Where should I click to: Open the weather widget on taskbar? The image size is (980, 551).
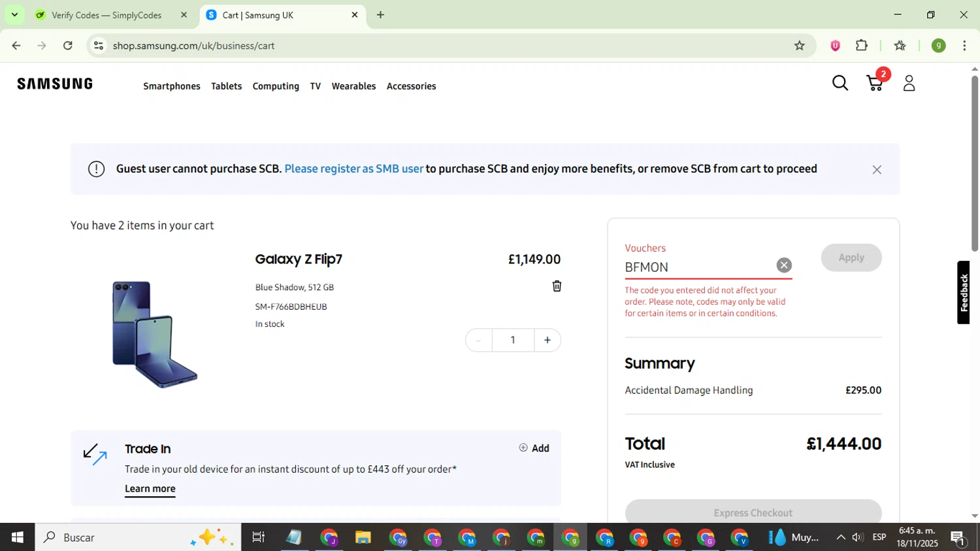tap(793, 537)
